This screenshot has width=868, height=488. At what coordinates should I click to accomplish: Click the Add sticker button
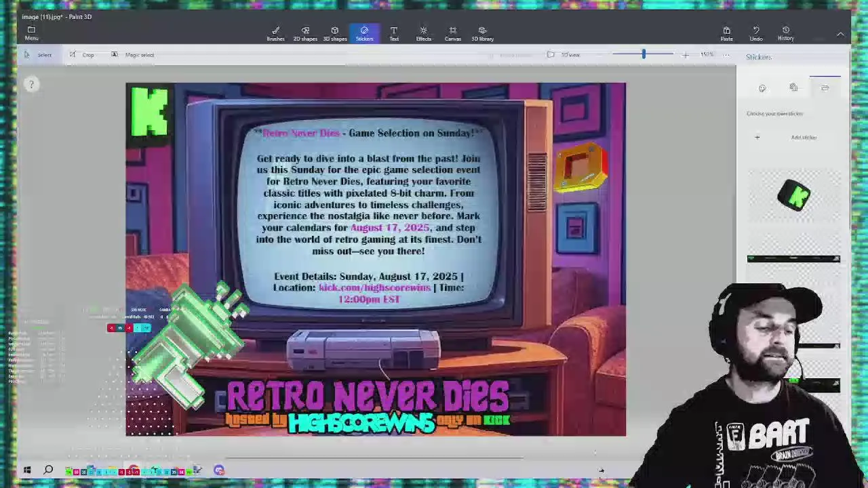[794, 138]
